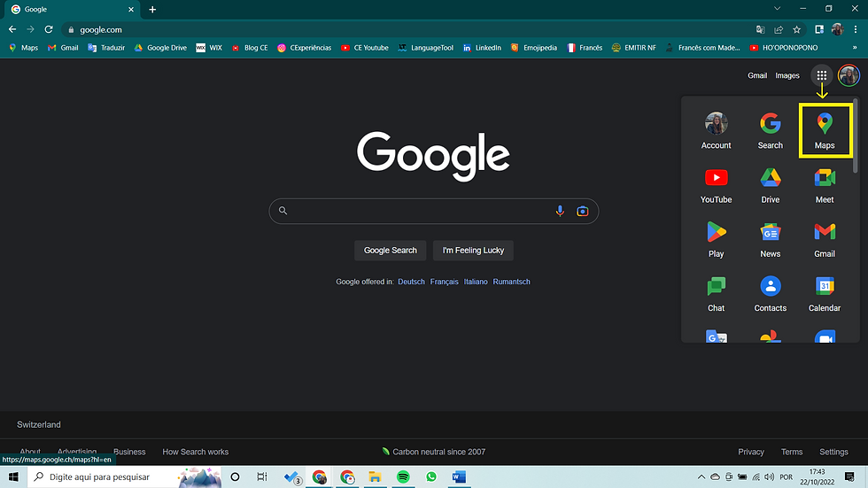Click the Google apps grid icon
Image resolution: width=868 pixels, height=488 pixels.
[822, 75]
